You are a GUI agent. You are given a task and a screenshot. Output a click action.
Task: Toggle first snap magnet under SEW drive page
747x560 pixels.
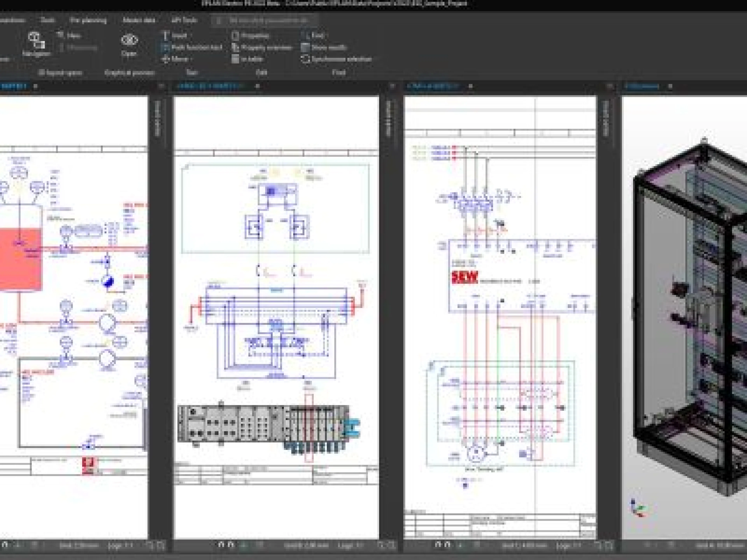pyautogui.click(x=438, y=544)
